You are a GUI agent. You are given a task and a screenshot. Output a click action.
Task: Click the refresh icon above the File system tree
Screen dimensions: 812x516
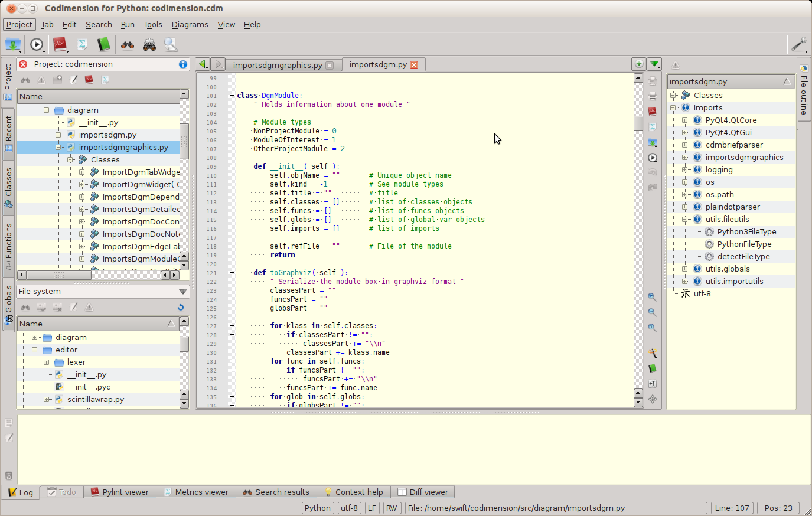click(x=181, y=307)
